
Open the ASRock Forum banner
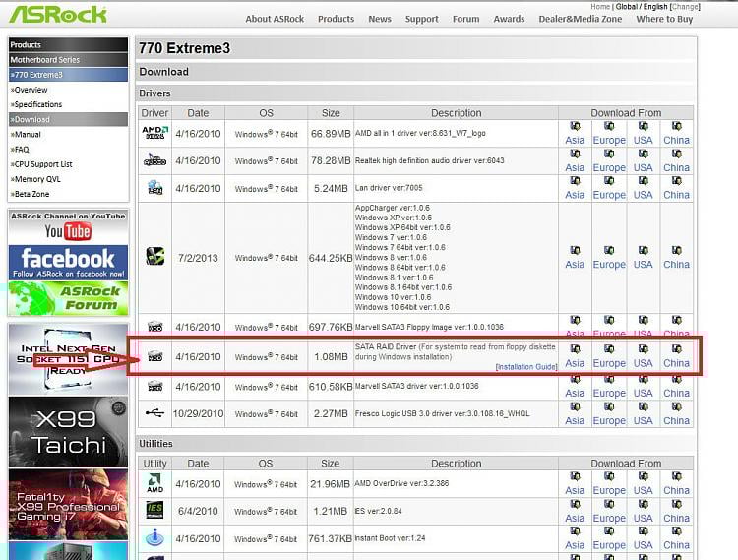[x=68, y=298]
